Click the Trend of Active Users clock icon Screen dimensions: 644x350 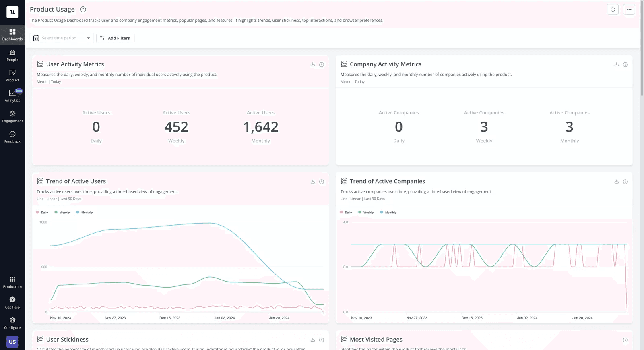coord(322,182)
